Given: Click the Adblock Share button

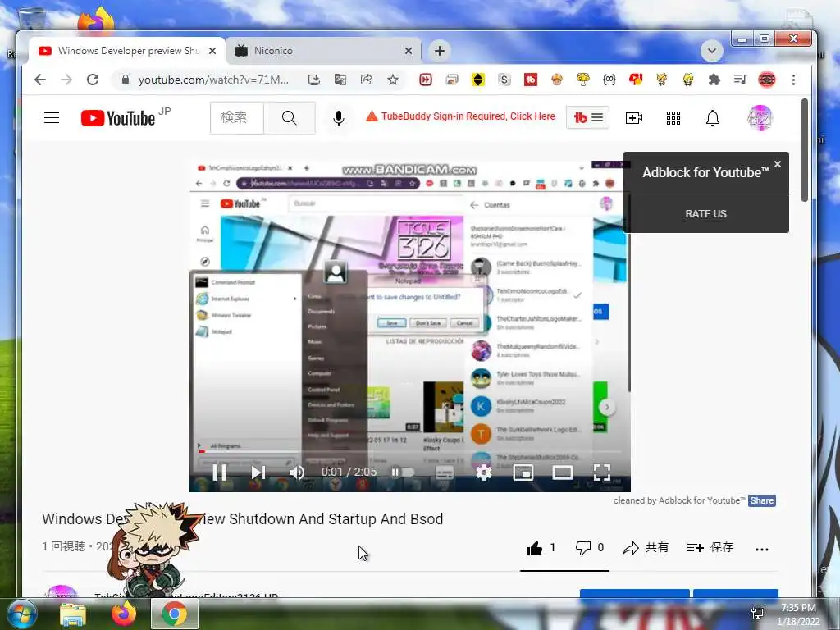Looking at the screenshot, I should point(762,500).
